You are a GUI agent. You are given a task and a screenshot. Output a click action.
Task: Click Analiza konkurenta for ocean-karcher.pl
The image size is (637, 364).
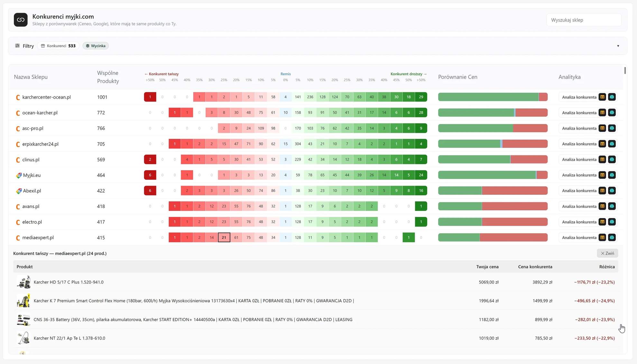click(x=579, y=113)
